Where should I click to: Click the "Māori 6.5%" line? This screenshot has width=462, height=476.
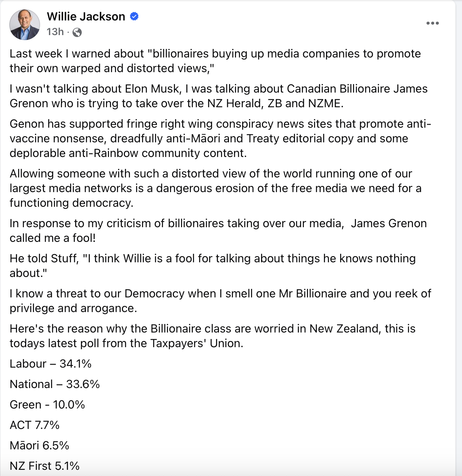(x=39, y=446)
